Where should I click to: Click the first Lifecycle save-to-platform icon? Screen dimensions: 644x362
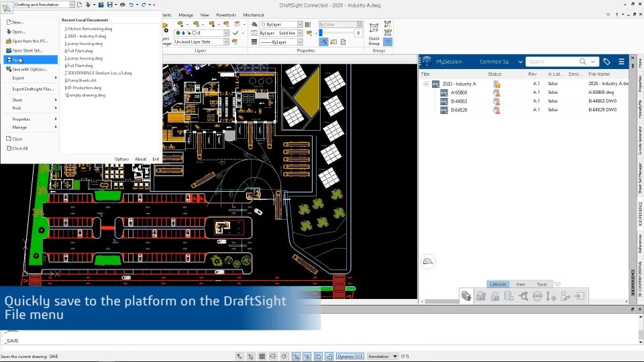[x=466, y=296]
